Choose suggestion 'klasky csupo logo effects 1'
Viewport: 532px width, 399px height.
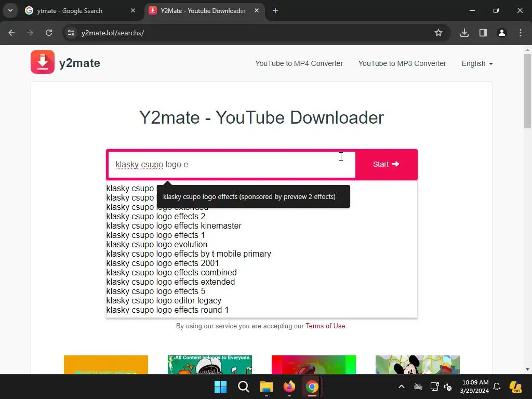tap(156, 235)
